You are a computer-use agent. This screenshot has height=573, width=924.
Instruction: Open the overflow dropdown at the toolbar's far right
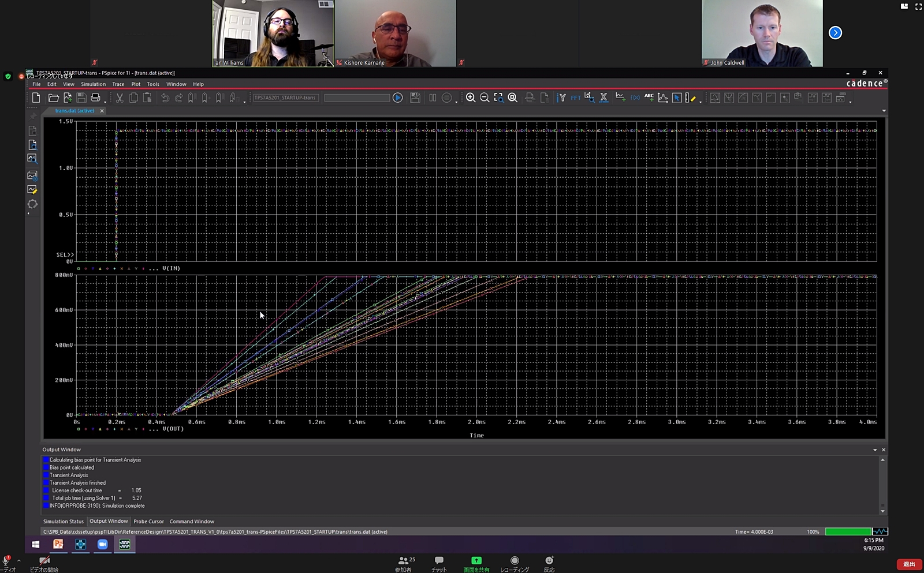(x=851, y=102)
